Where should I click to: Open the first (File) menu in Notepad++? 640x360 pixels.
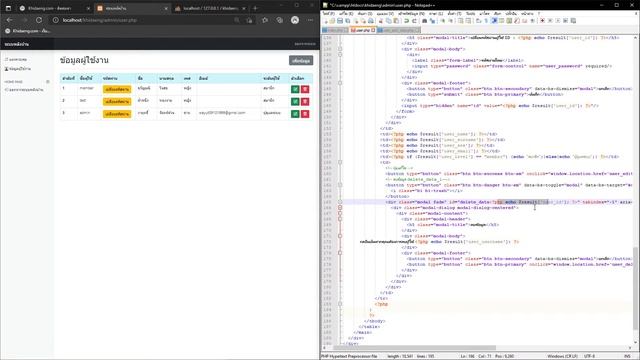pyautogui.click(x=329, y=13)
